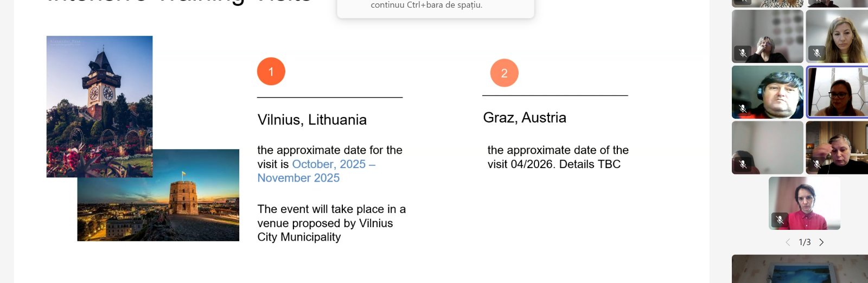Click muted mic icon on the nearly empty camera tile

[x=743, y=164]
